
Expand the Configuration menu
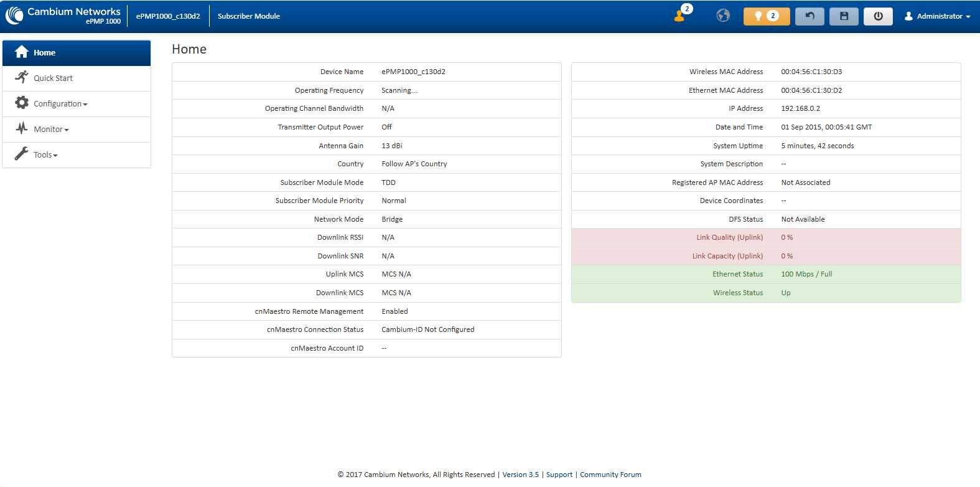pyautogui.click(x=77, y=104)
